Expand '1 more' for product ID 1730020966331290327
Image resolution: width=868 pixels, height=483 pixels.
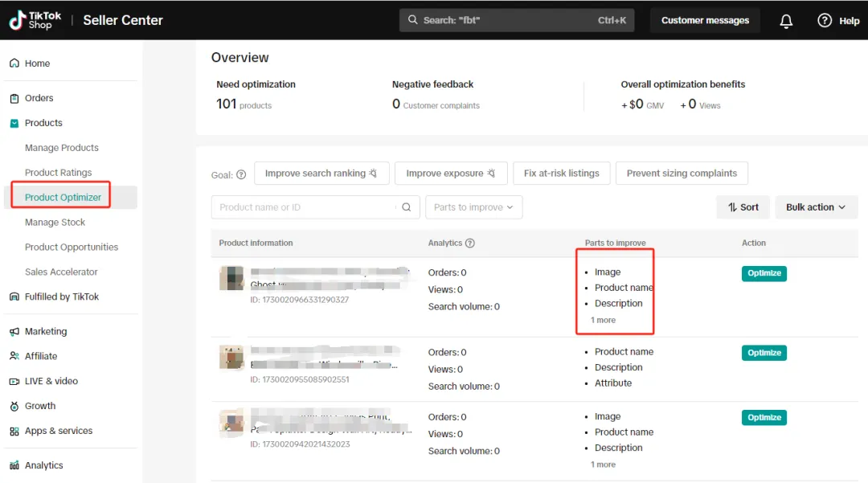click(603, 320)
